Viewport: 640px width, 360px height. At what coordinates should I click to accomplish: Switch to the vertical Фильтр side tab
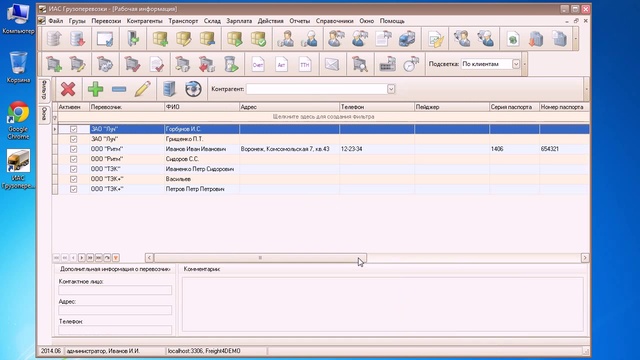click(44, 90)
